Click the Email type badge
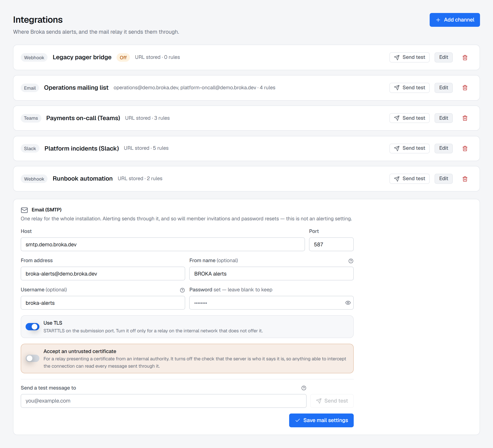493x448 pixels. [30, 88]
